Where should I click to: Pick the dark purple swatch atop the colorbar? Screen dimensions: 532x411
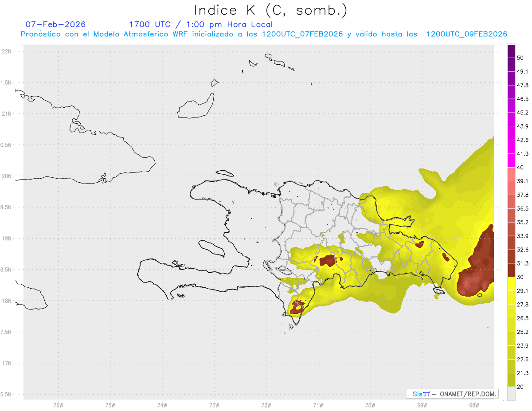pyautogui.click(x=511, y=51)
